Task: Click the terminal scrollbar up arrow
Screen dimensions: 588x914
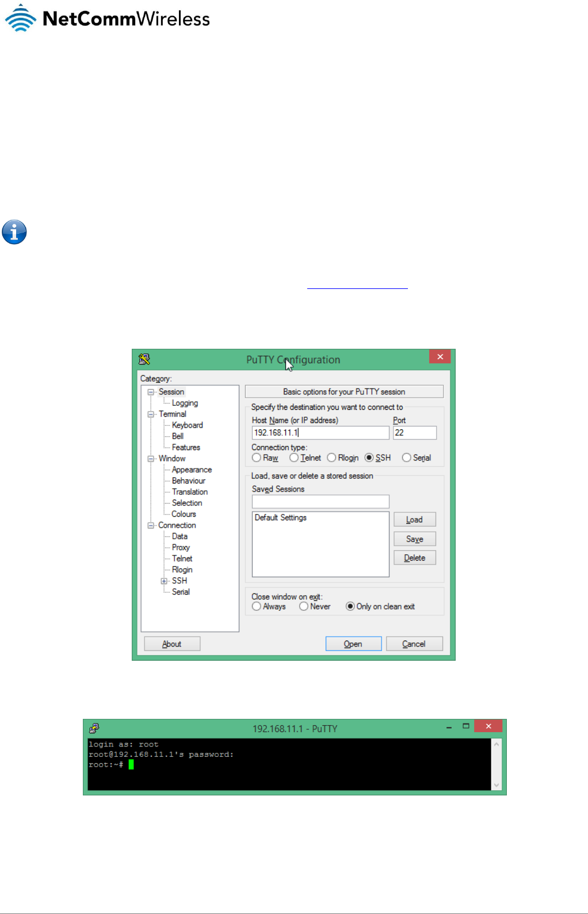Action: [x=497, y=744]
